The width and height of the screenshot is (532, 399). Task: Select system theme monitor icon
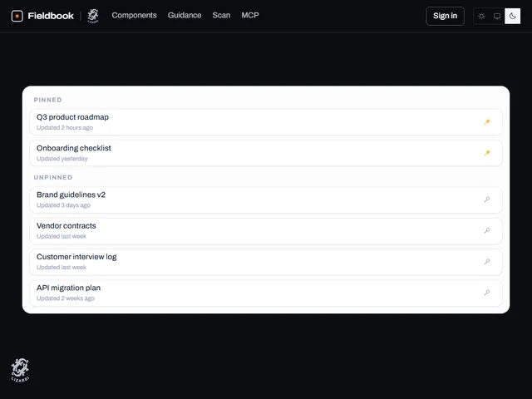coord(497,16)
